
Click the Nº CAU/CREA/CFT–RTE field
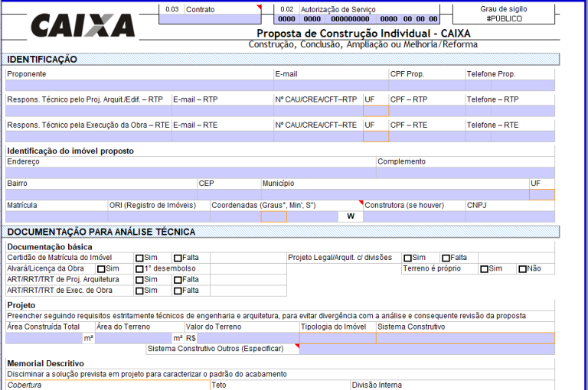tap(318, 136)
